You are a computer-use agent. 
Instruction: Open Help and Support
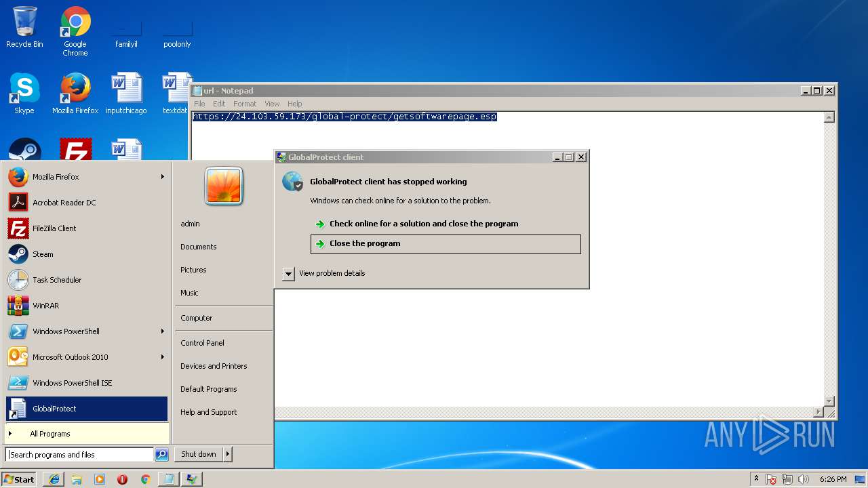(209, 412)
